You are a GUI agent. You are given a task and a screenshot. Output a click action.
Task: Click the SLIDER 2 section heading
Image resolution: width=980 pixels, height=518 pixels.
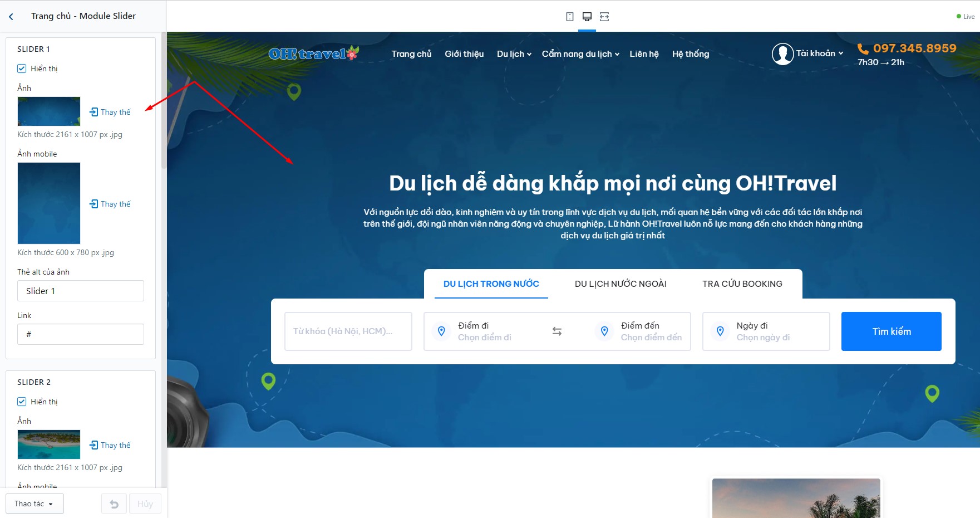point(34,382)
